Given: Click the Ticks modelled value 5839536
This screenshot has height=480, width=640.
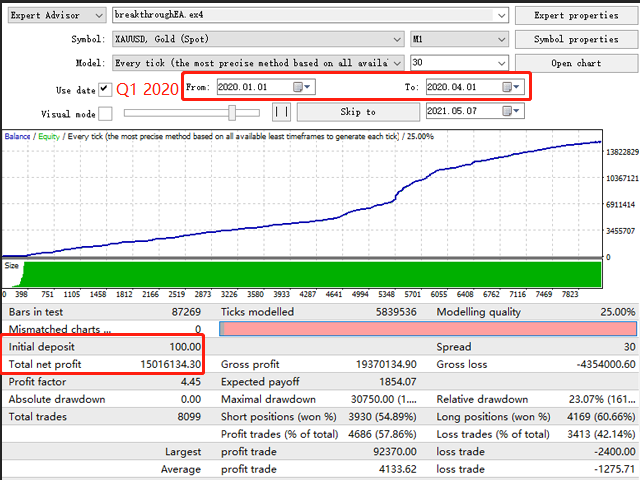Looking at the screenshot, I should click(396, 312).
